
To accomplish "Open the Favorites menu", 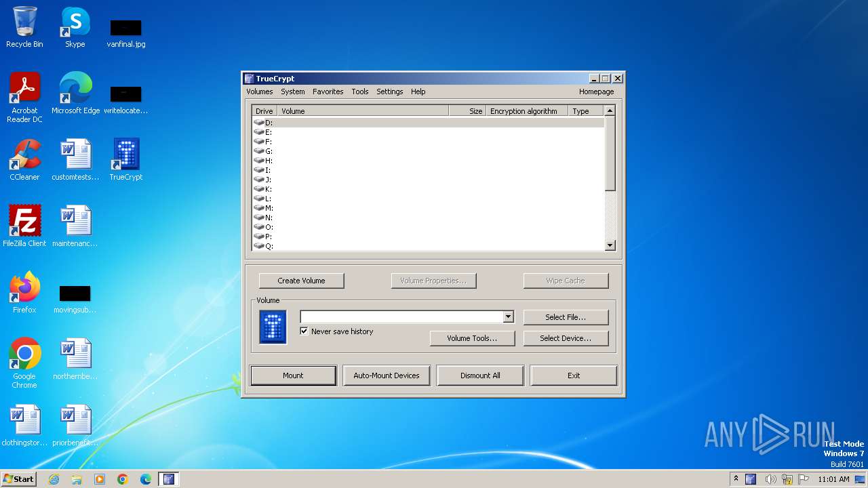I will [x=328, y=91].
